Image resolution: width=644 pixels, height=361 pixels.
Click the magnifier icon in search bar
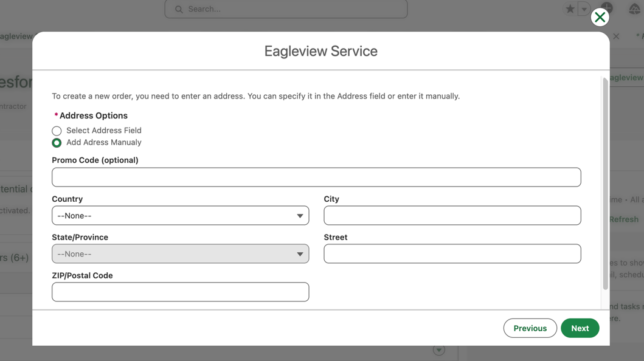pos(179,9)
